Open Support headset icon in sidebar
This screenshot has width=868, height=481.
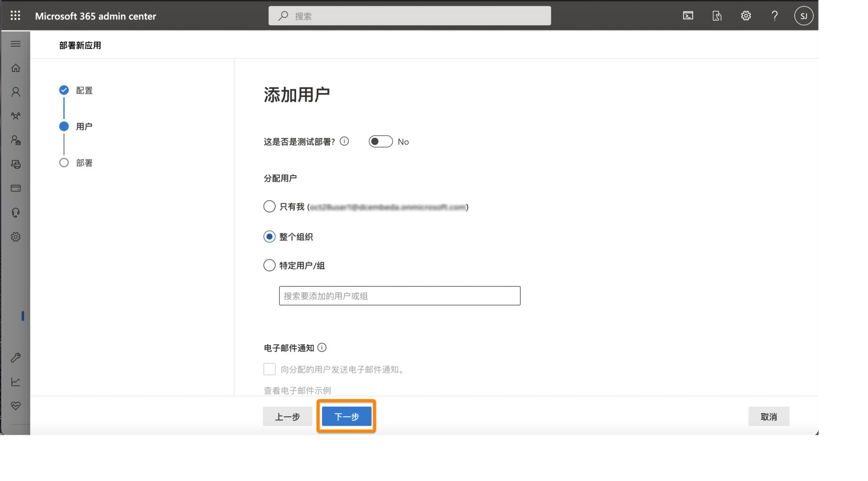click(16, 213)
